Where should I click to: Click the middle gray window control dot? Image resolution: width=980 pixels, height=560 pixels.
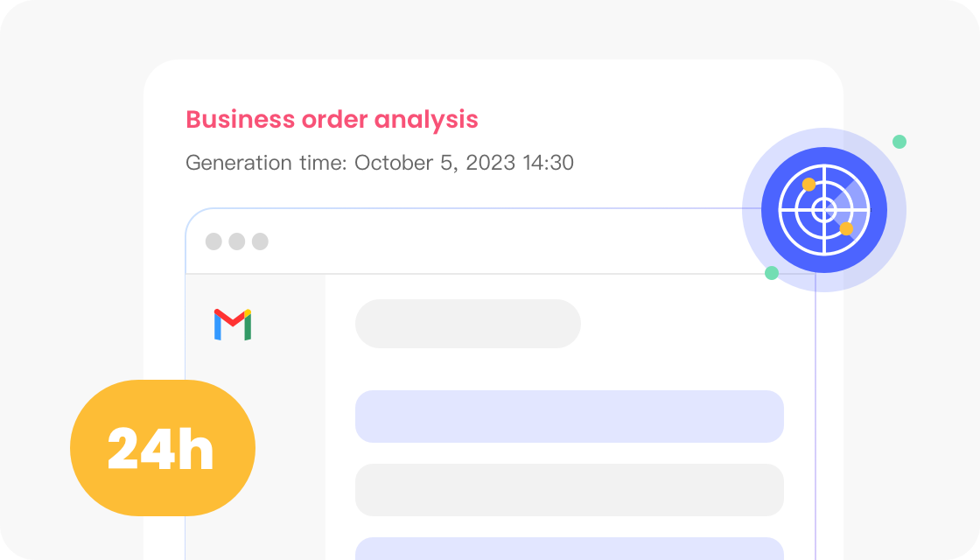coord(236,241)
